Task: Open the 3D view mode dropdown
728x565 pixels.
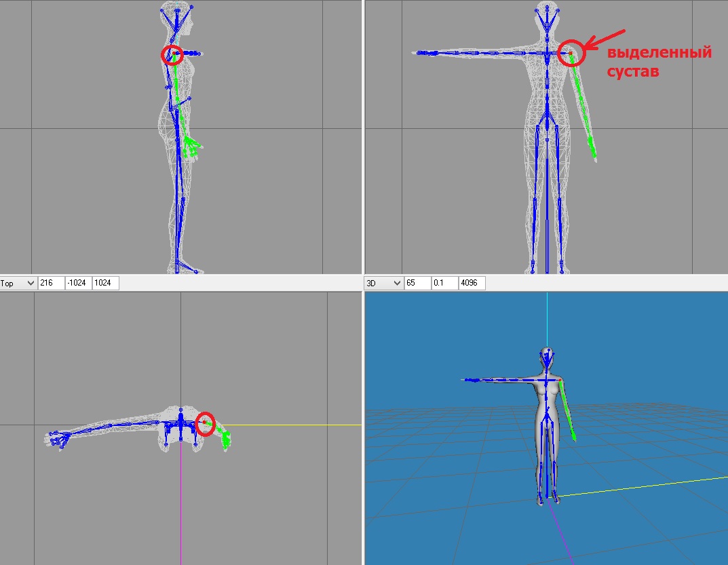Action: tap(384, 283)
